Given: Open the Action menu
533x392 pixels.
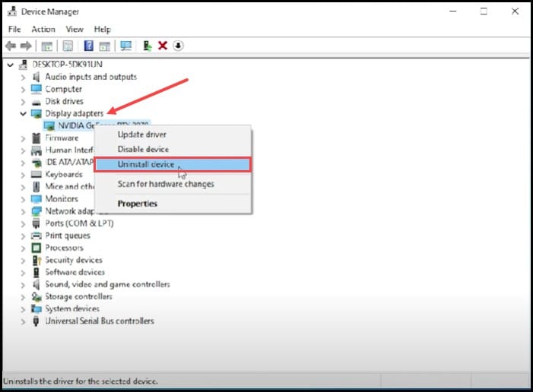Looking at the screenshot, I should pyautogui.click(x=43, y=29).
